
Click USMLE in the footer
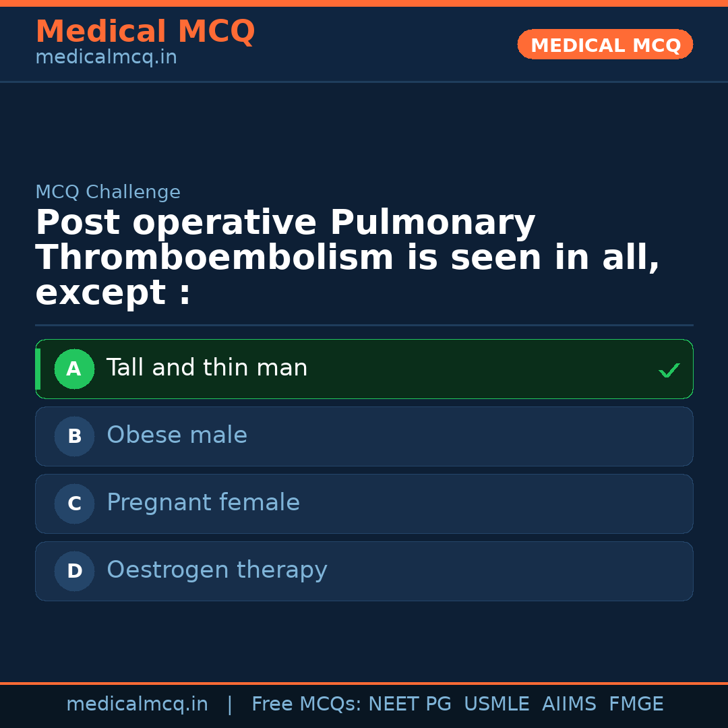tap(496, 704)
